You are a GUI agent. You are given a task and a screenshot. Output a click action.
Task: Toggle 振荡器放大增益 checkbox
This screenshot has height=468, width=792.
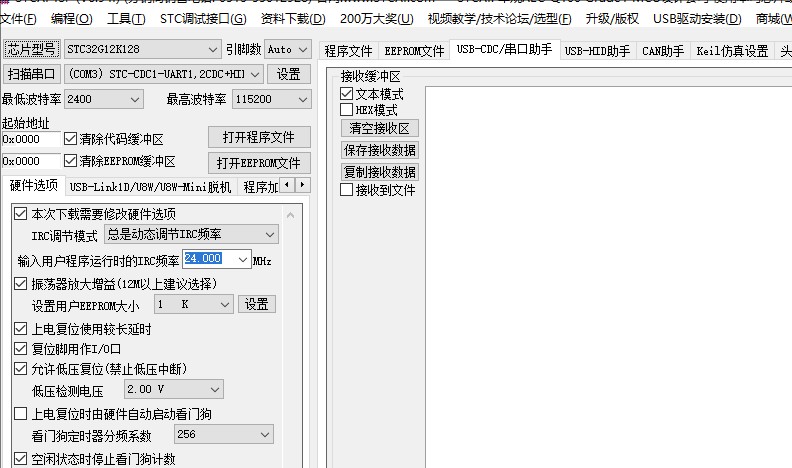(x=20, y=284)
